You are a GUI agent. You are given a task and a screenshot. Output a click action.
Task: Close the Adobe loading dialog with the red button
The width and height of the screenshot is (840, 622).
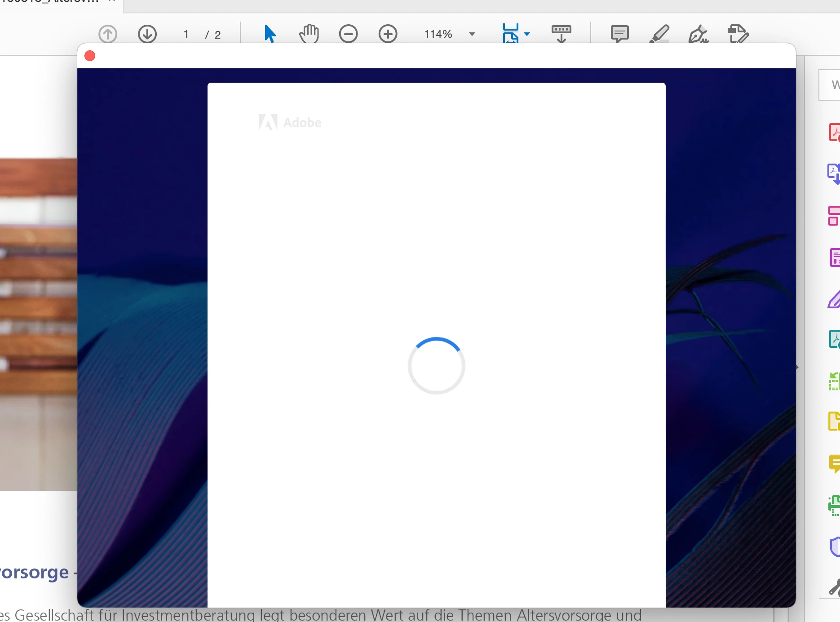pyautogui.click(x=90, y=56)
